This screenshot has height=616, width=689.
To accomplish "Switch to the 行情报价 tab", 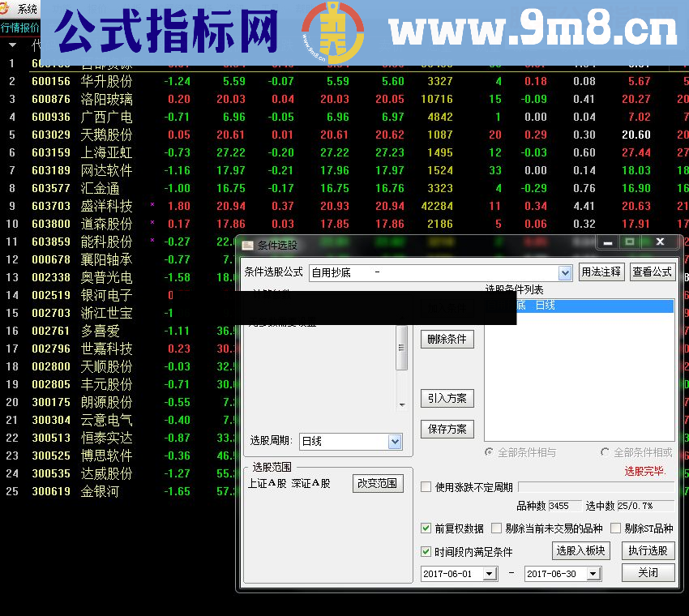I will (19, 27).
